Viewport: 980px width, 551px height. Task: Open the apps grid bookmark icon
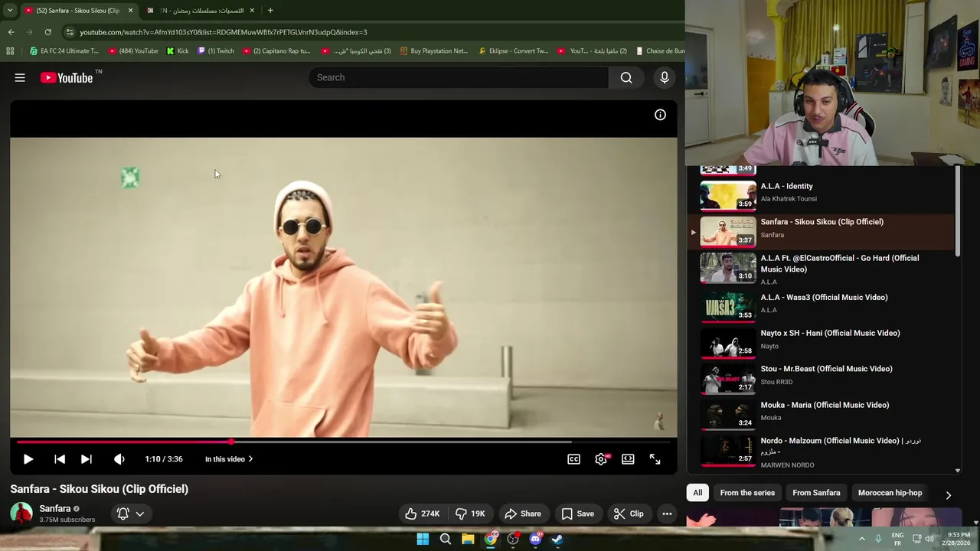(10, 51)
